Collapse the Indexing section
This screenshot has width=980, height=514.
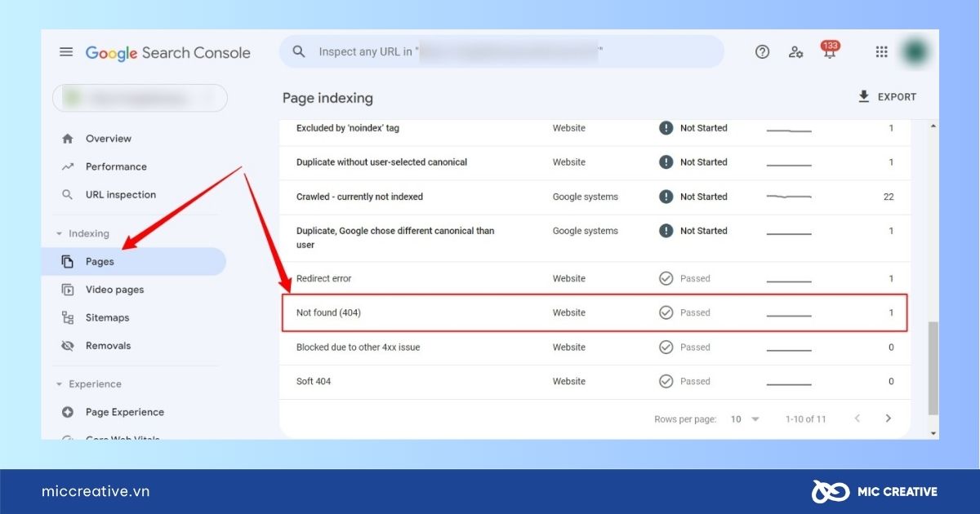[58, 233]
